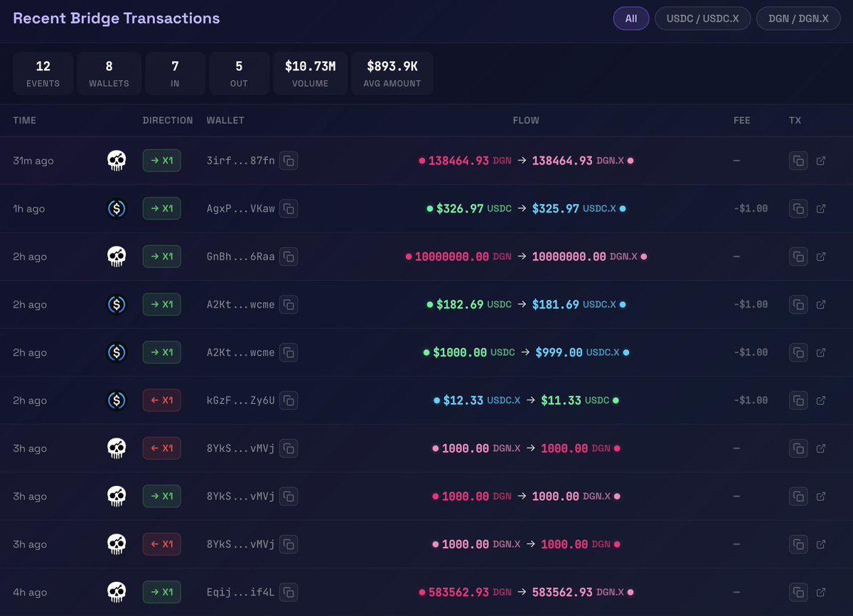This screenshot has height=616, width=853.
Task: Open the 10000000.00 DGN transaction in explorer
Action: click(821, 256)
